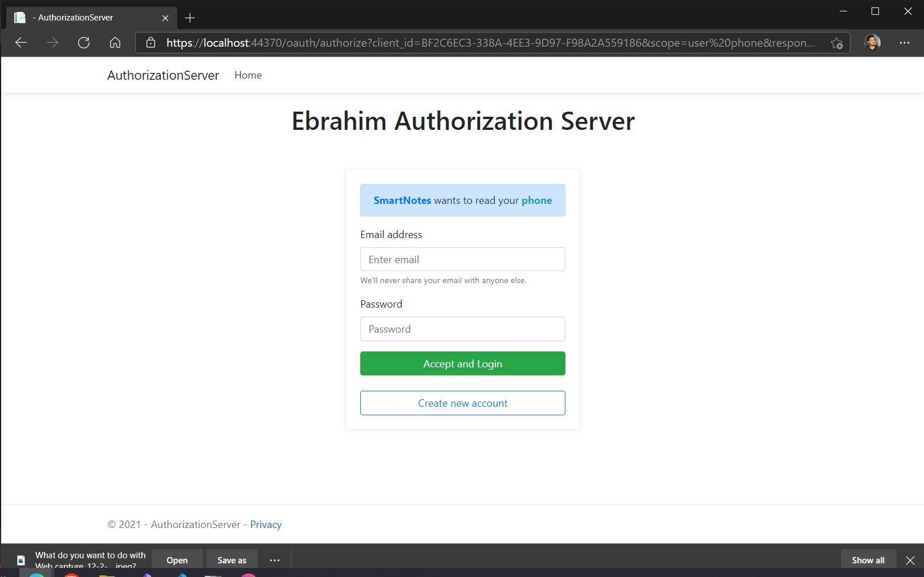Add page to favorites star icon
Viewport: 924px width, 577px height.
tap(837, 43)
